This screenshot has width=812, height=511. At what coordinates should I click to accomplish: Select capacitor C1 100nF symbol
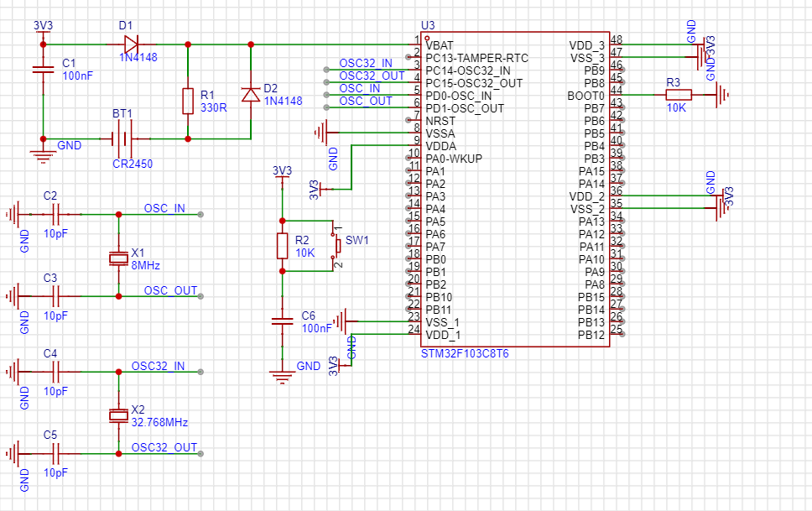tap(43, 70)
